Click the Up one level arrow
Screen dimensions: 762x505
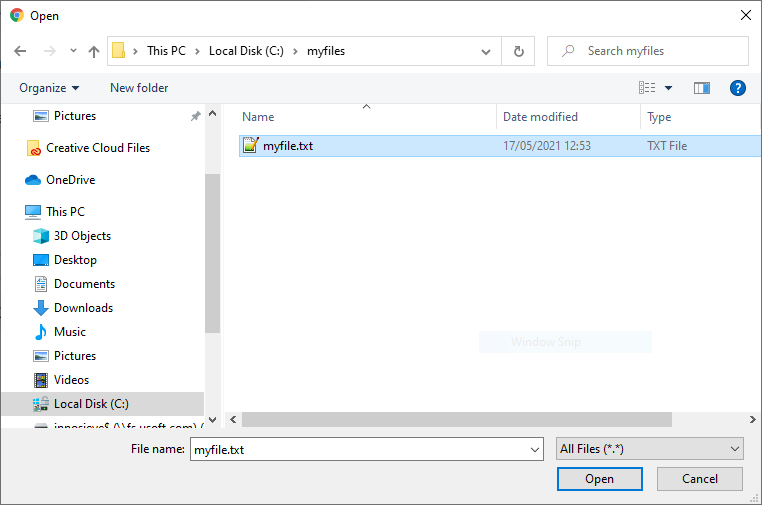tap(94, 51)
